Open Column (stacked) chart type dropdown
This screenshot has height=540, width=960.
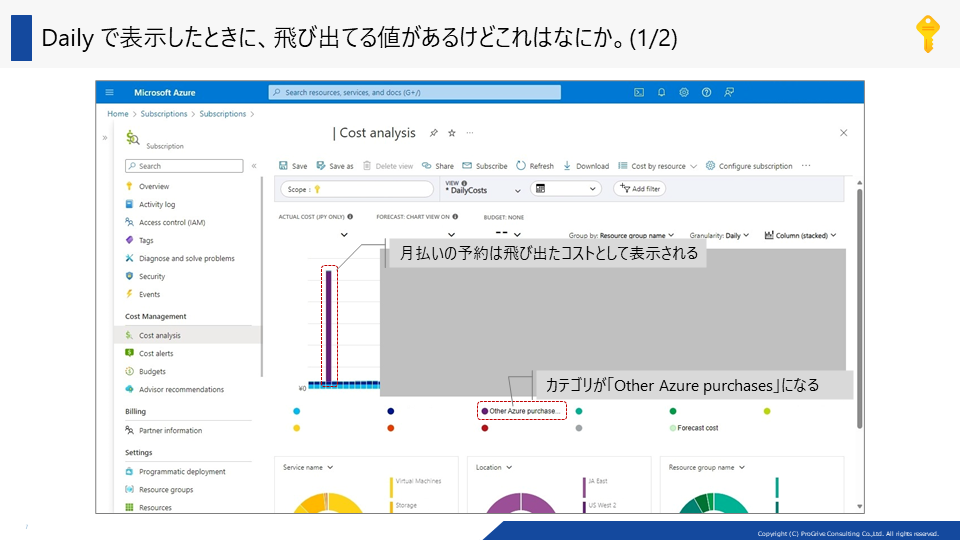coord(800,235)
